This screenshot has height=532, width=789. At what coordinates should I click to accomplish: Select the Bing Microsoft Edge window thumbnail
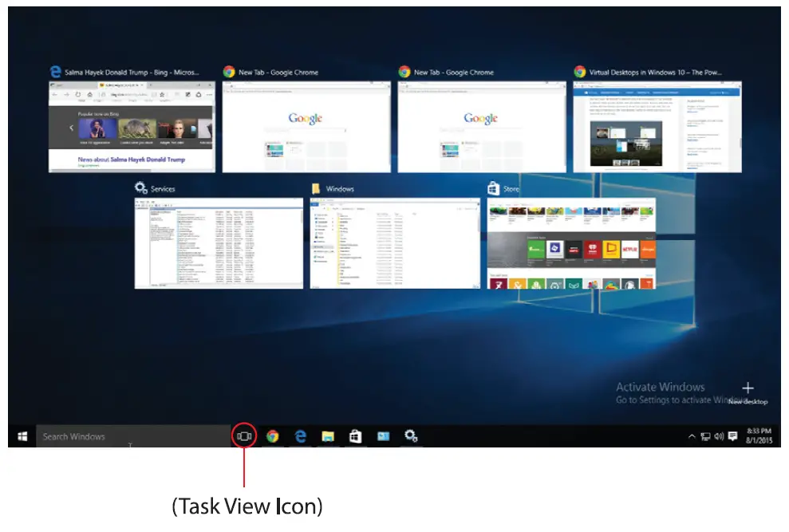coord(132,126)
